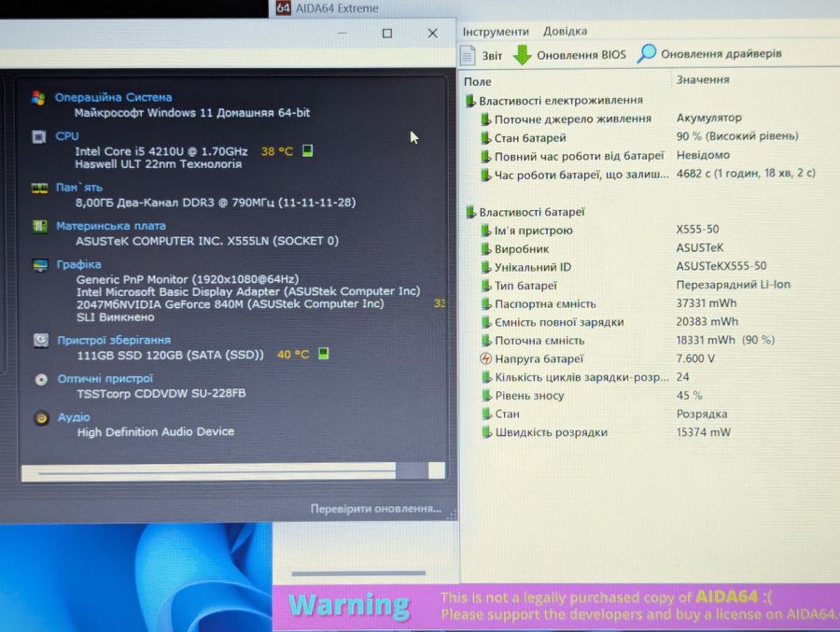
Task: Click the Материнська плата heading
Action: 111,226
